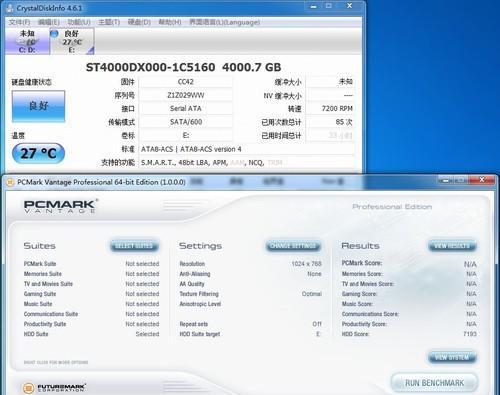Image resolution: width=500 pixels, height=395 pixels.
Task: Click the blue status orb on E: disk tab
Action: 54,33
